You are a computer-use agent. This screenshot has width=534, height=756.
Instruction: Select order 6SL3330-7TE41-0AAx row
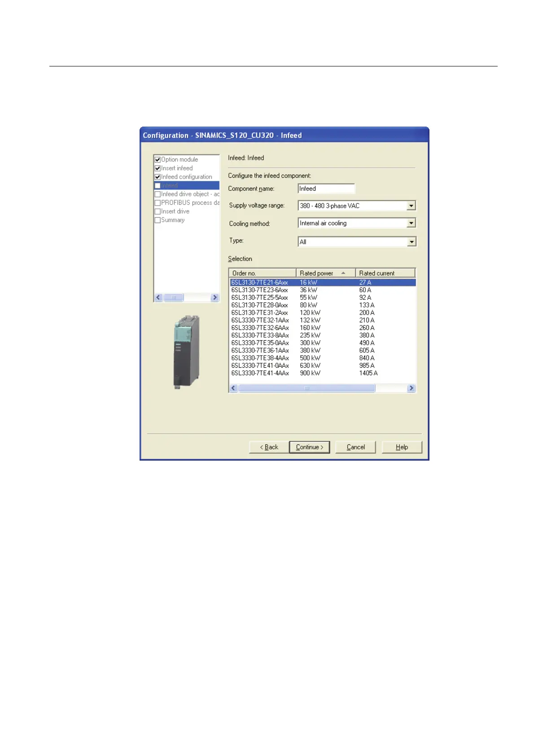coord(323,365)
